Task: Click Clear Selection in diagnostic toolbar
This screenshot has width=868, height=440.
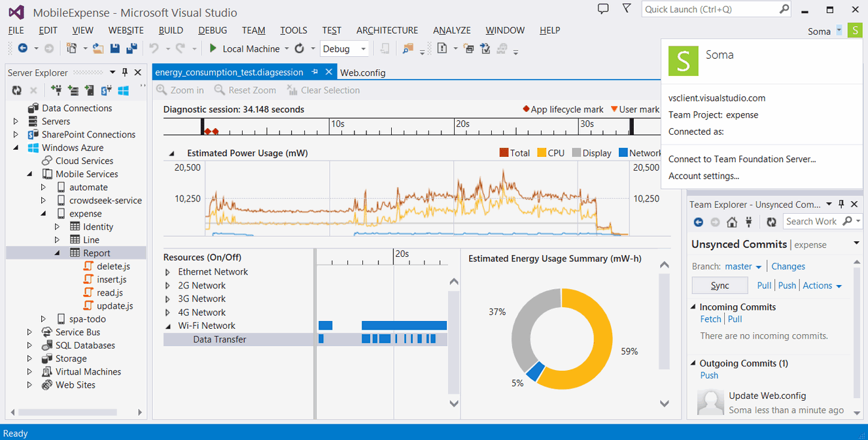Action: pos(323,90)
